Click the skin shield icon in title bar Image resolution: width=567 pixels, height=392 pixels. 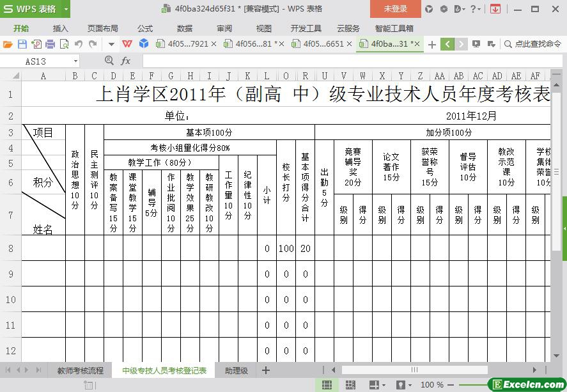coord(429,9)
